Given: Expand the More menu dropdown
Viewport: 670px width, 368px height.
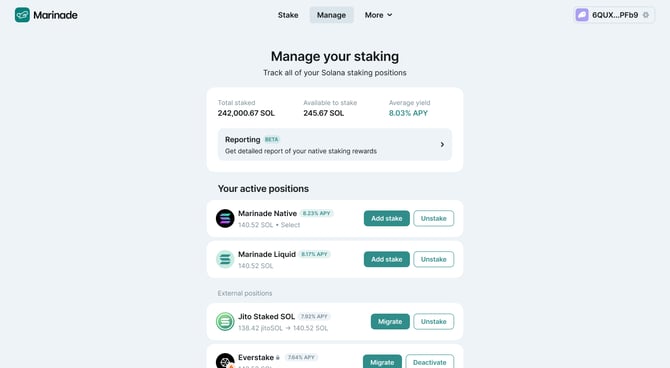Looking at the screenshot, I should tap(378, 15).
